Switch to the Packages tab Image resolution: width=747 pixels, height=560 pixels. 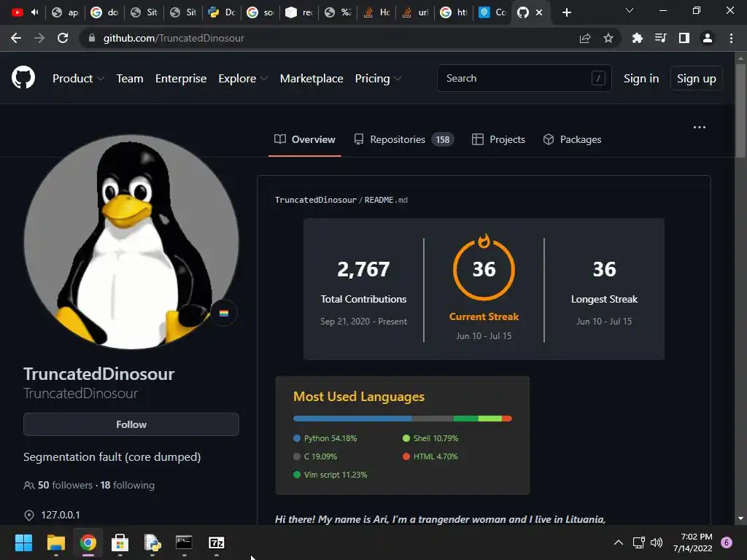(x=572, y=139)
